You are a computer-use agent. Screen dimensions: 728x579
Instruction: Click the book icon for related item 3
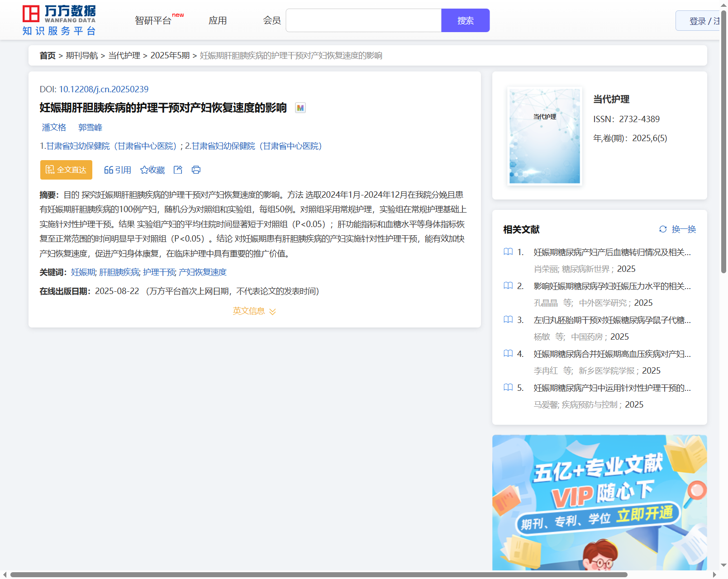click(x=508, y=320)
